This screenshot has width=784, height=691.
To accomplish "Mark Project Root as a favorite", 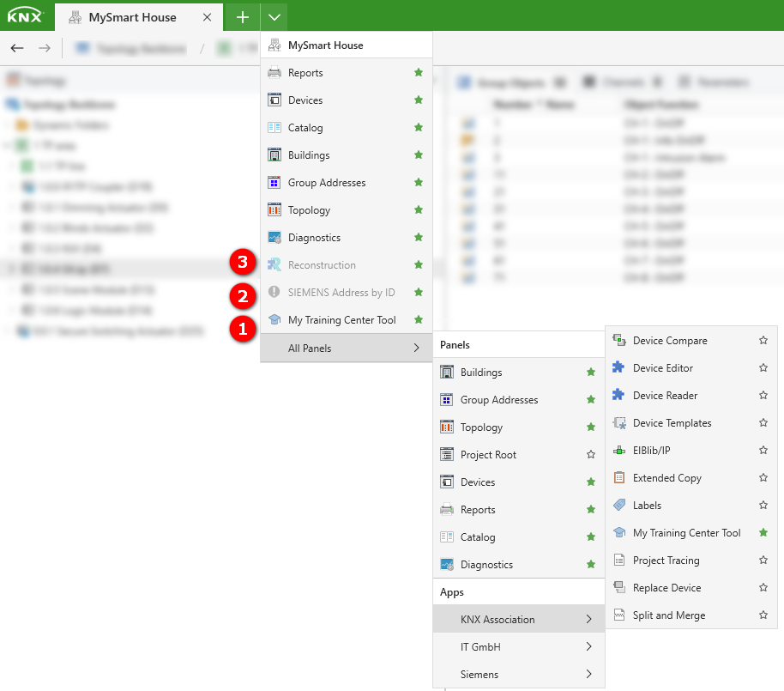I will tap(591, 454).
